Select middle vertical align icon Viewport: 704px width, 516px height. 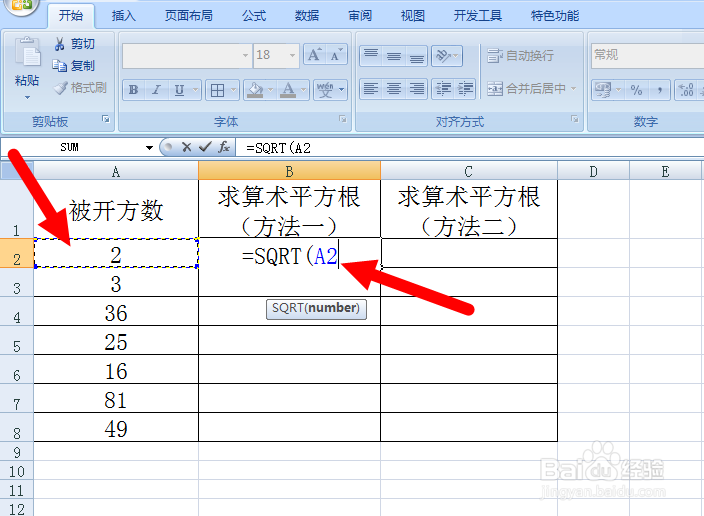(394, 56)
